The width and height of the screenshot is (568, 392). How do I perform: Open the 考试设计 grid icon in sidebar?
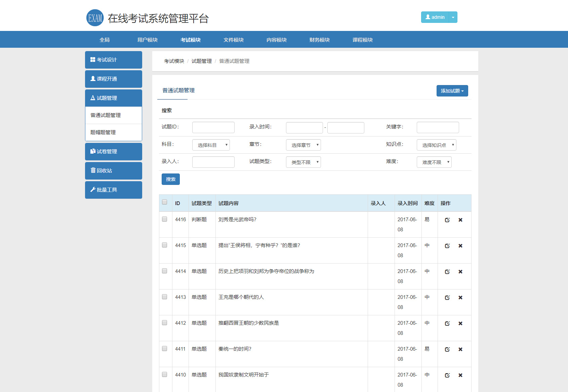[93, 60]
